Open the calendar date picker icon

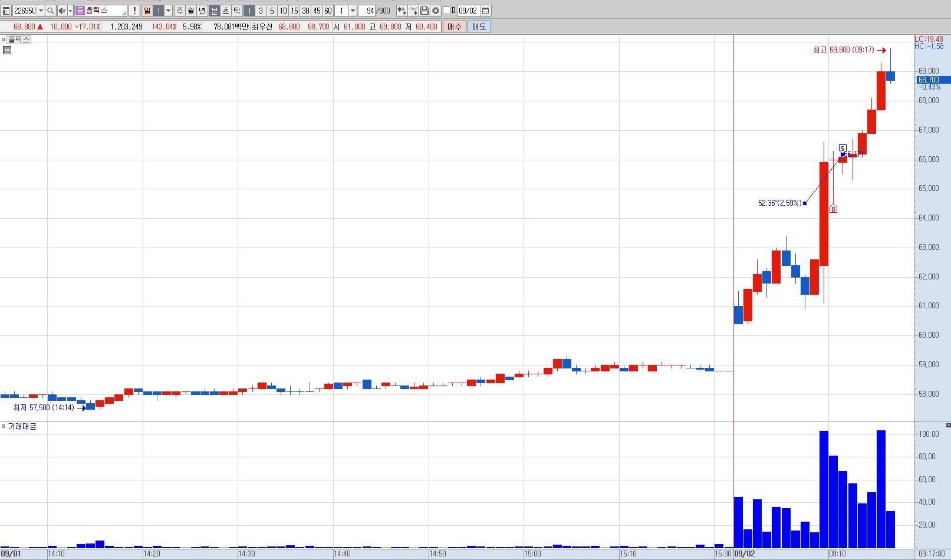(486, 11)
